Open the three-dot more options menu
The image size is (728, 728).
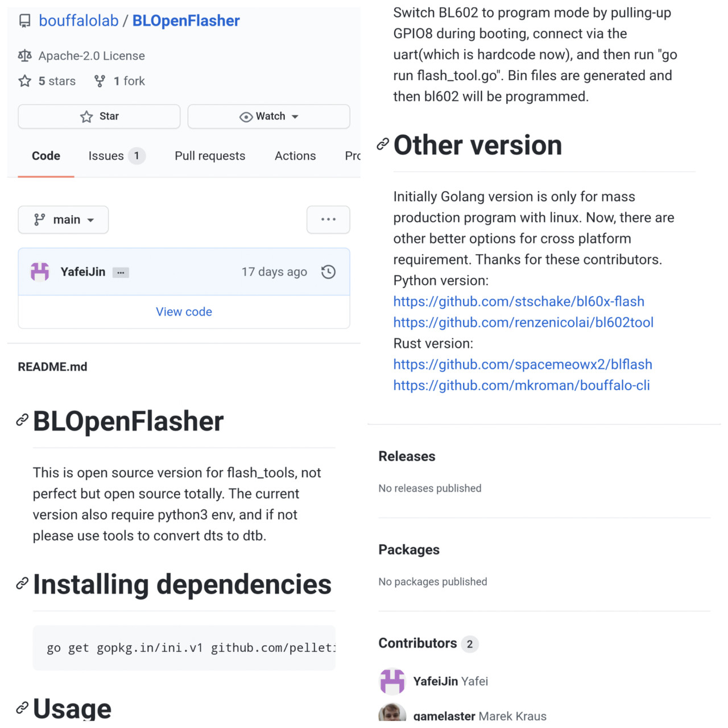coord(328,220)
